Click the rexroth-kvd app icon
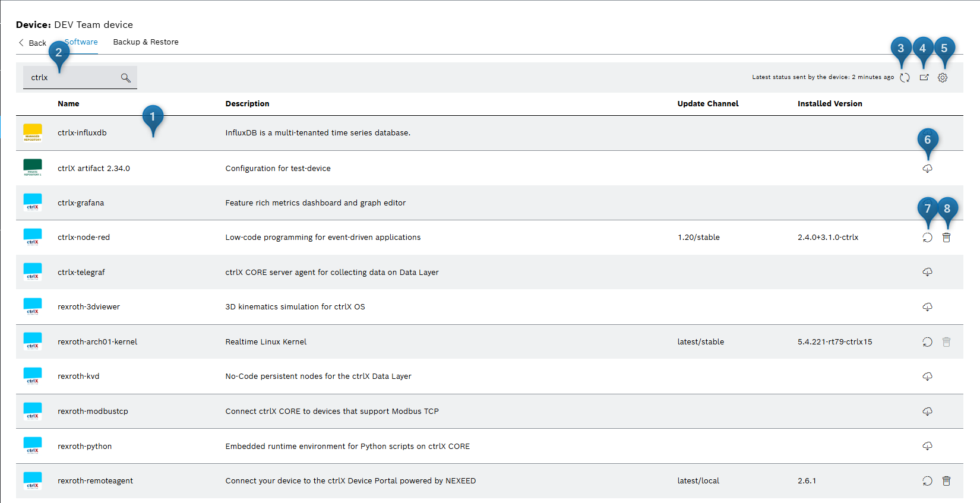Viewport: 980px width, 503px height. [x=33, y=376]
